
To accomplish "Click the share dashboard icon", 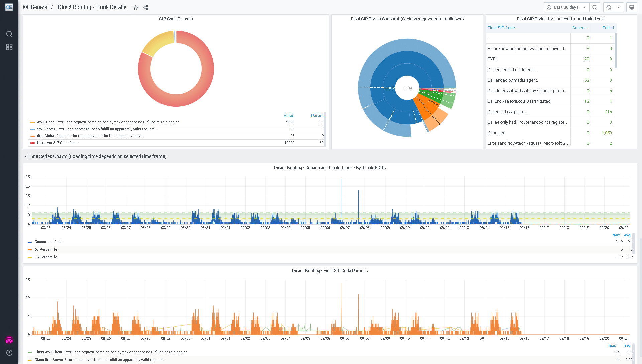I will pyautogui.click(x=146, y=7).
